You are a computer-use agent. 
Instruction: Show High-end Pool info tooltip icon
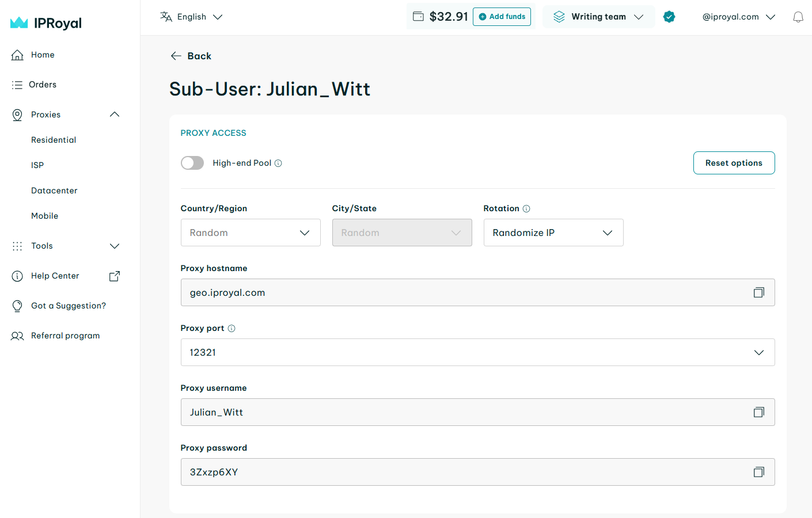click(x=278, y=163)
